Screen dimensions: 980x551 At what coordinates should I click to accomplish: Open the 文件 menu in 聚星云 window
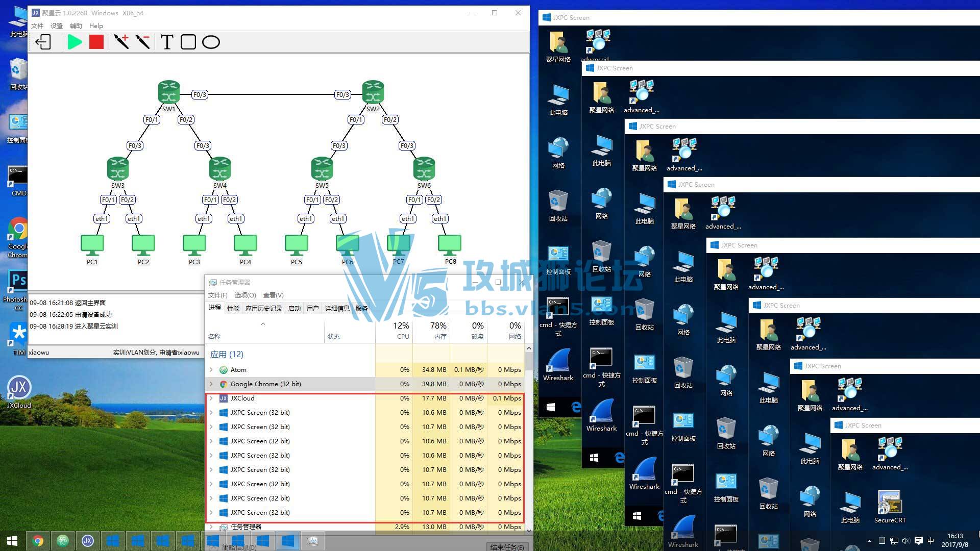pos(37,26)
